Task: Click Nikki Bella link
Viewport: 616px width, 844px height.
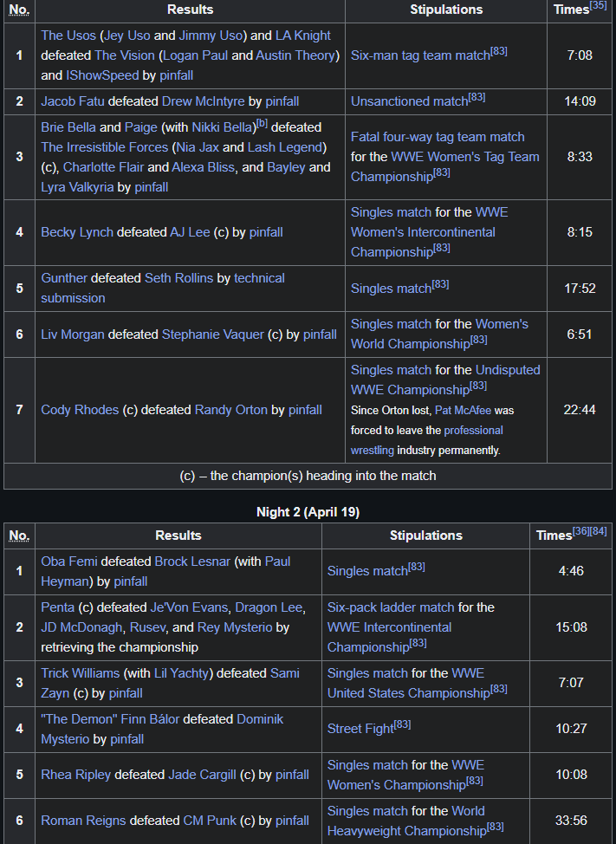Action: (x=222, y=127)
